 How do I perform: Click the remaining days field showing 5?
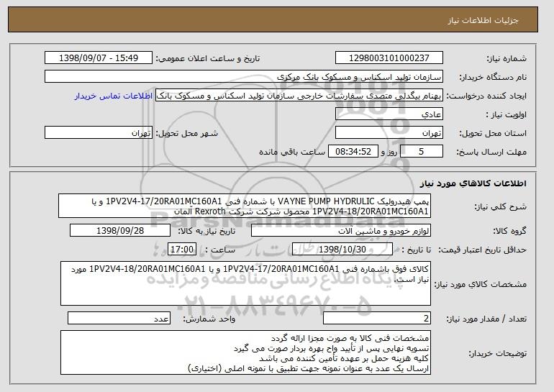tap(421, 152)
